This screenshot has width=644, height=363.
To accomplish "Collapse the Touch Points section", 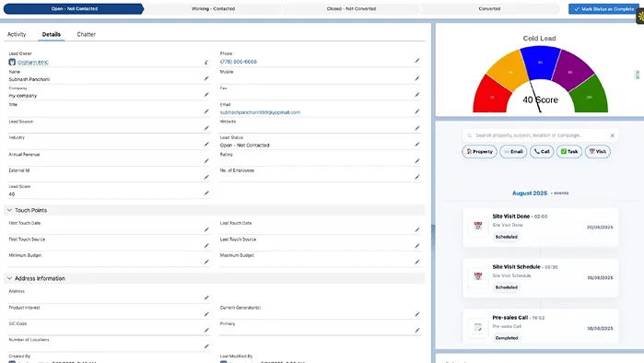I will pyautogui.click(x=9, y=210).
